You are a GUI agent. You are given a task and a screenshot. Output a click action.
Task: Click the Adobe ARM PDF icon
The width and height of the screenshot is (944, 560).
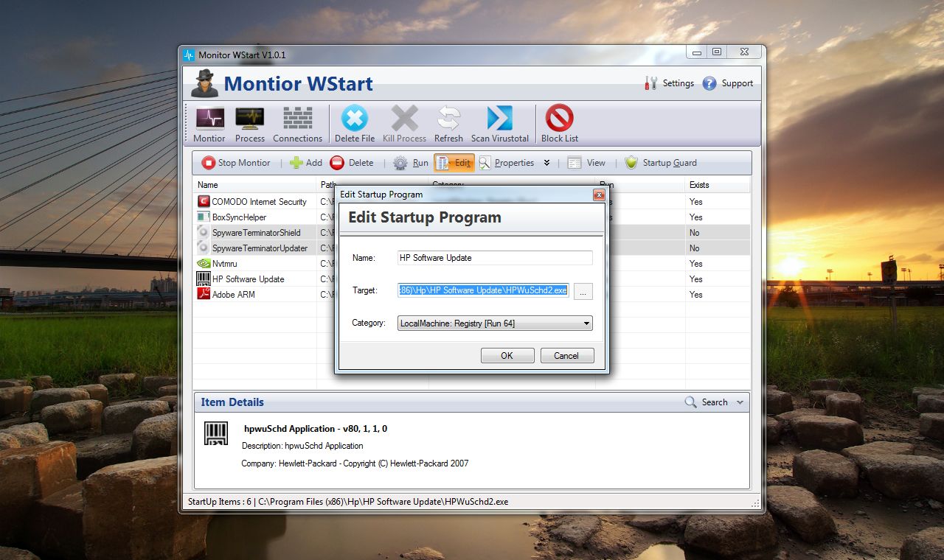(204, 294)
